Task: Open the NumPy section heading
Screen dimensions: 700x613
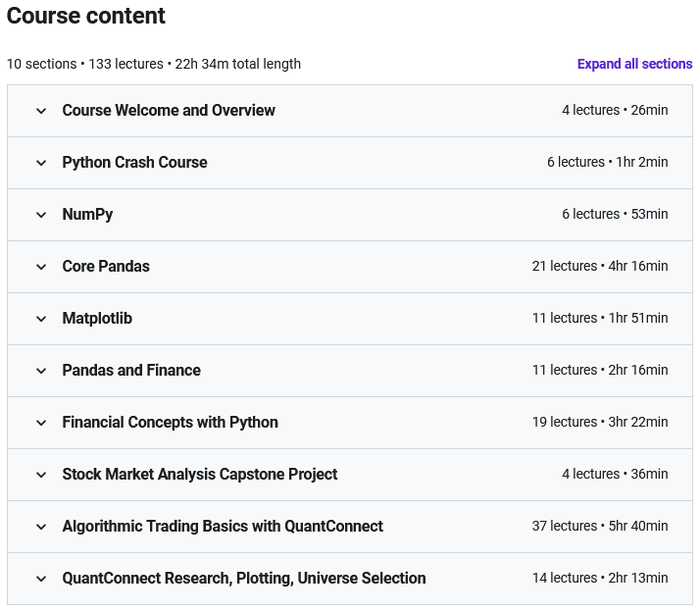Action: point(87,215)
